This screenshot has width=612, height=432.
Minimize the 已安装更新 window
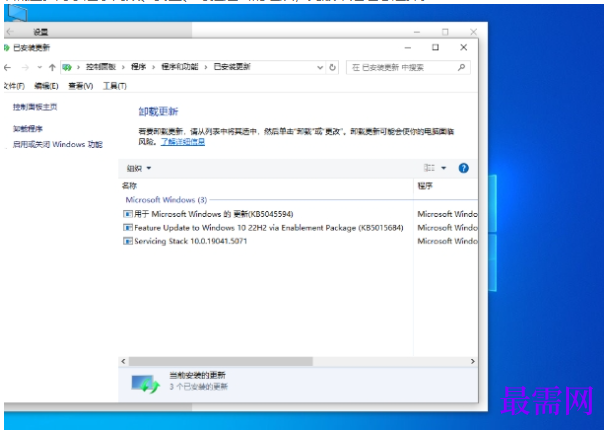point(408,48)
